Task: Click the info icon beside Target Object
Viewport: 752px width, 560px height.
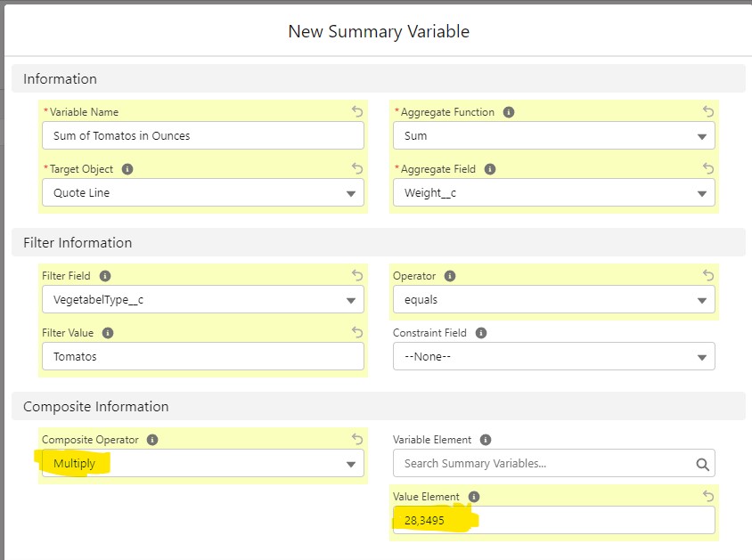Action: click(x=127, y=169)
